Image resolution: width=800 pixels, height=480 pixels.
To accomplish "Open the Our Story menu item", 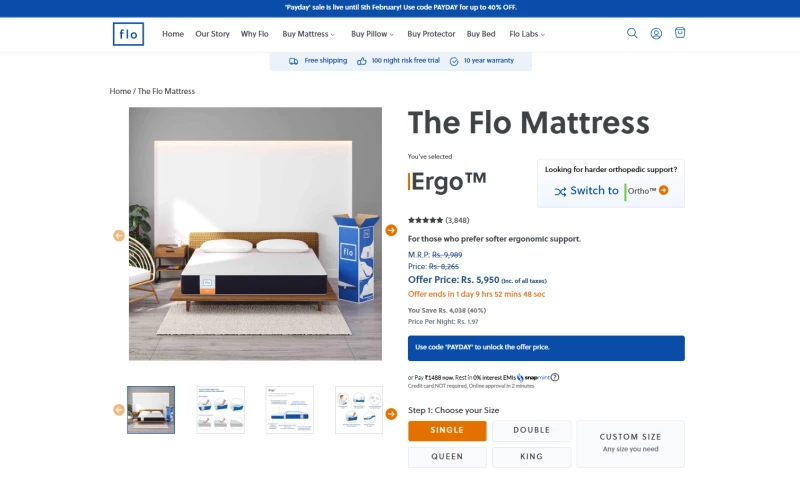I will [212, 34].
